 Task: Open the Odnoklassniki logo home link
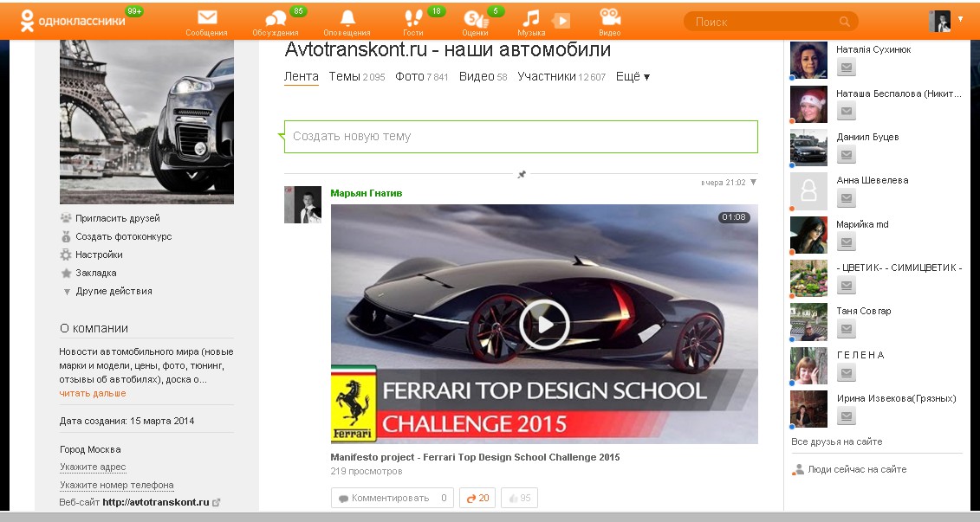pyautogui.click(x=73, y=21)
